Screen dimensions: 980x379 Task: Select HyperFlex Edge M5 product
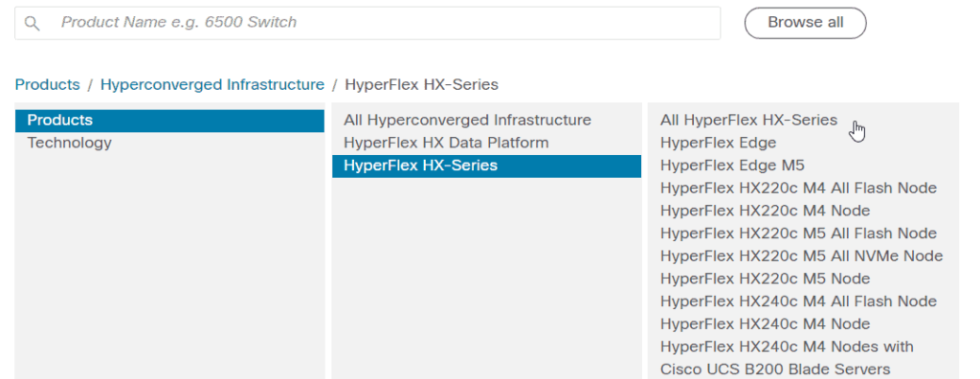coord(732,166)
